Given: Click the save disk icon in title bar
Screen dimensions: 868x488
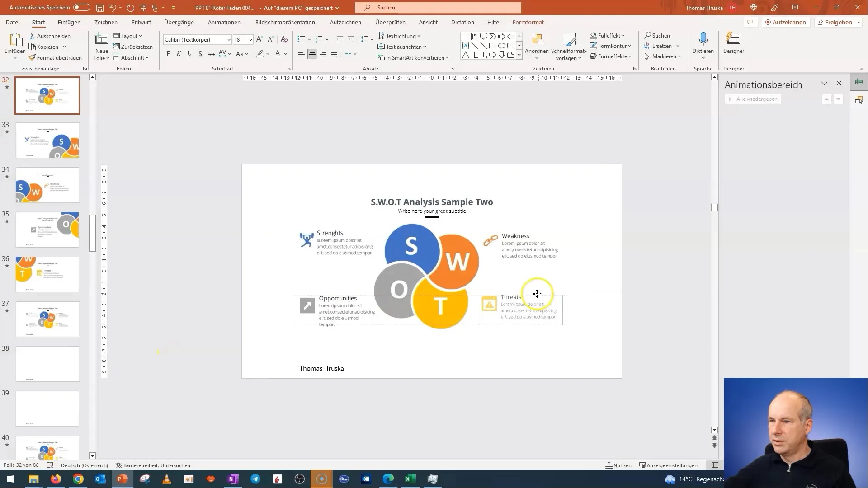Looking at the screenshot, I should tap(100, 8).
